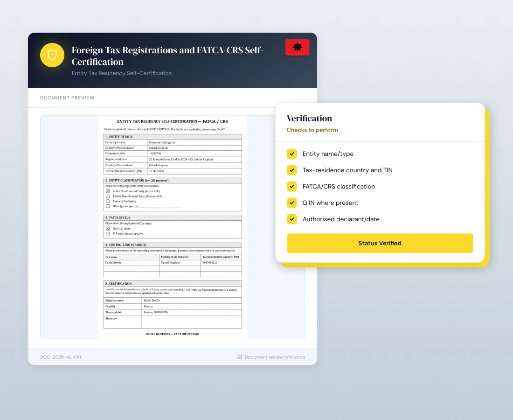Click the empty Signature field in form

point(192,322)
